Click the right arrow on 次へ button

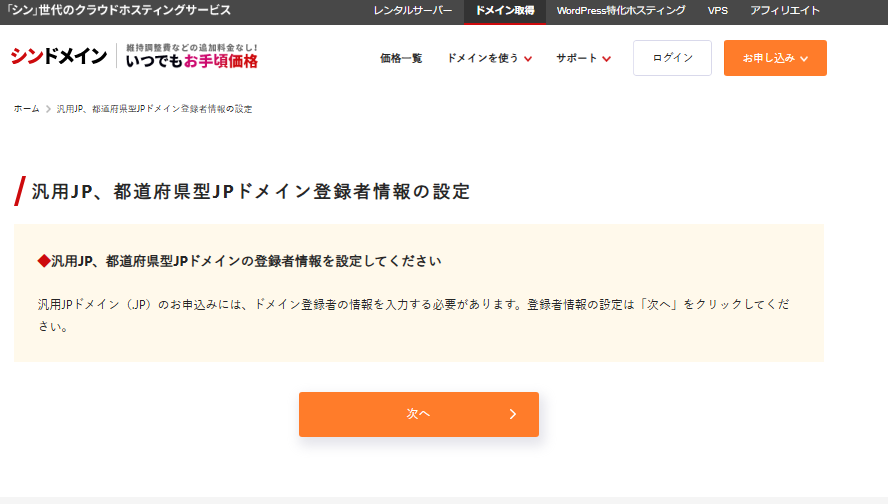(512, 414)
